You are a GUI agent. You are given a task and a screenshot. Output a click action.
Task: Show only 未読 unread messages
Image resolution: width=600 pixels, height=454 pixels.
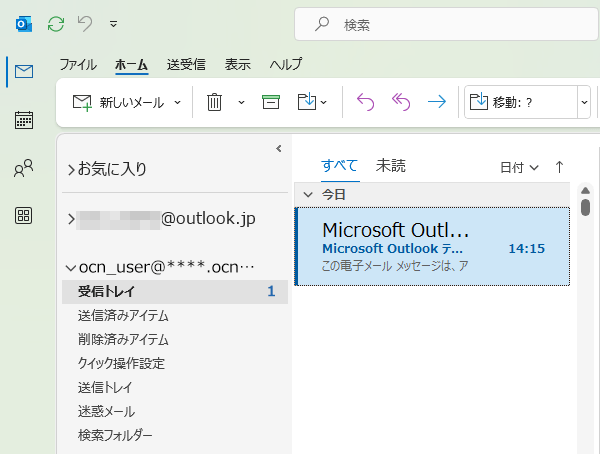pos(391,166)
